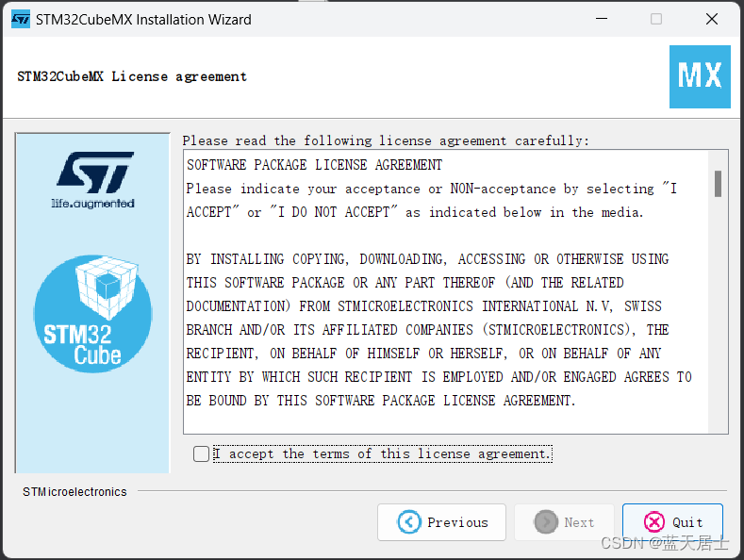Click the greyed-out Next button
This screenshot has height=560, width=744.
(564, 522)
